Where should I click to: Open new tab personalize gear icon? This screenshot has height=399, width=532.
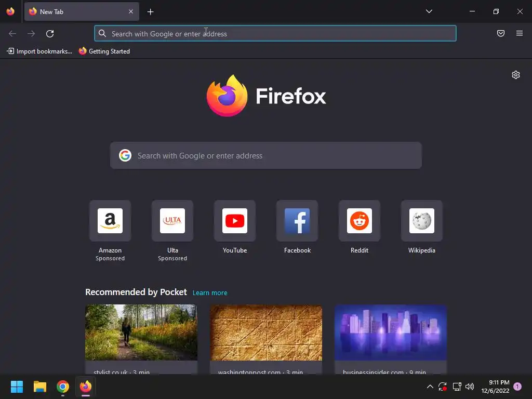(516, 75)
